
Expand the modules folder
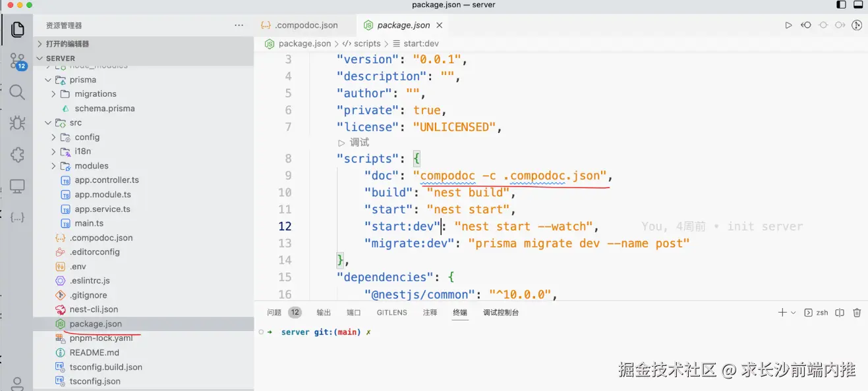pyautogui.click(x=92, y=166)
